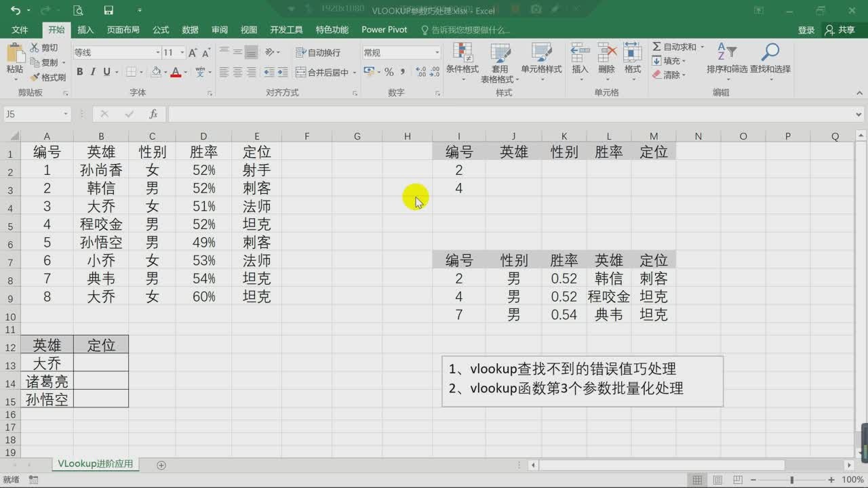This screenshot has height=488, width=868.
Task: Click the increase indent icon
Action: (x=283, y=72)
